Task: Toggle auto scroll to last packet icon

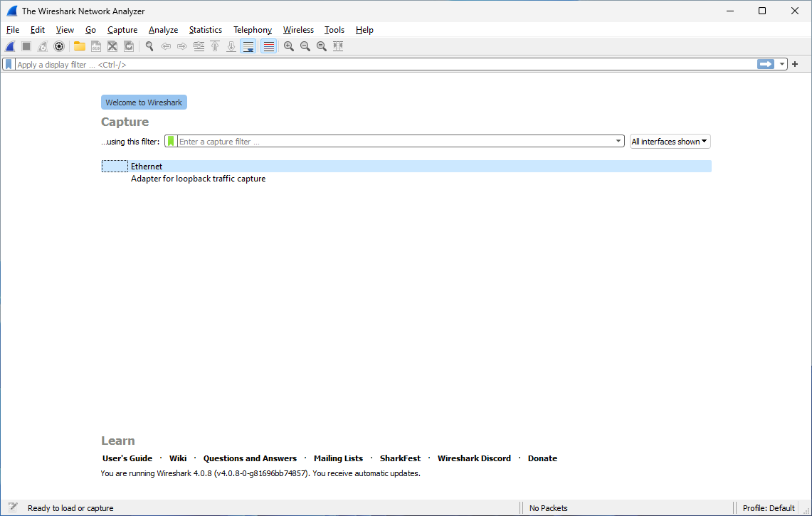Action: (248, 47)
